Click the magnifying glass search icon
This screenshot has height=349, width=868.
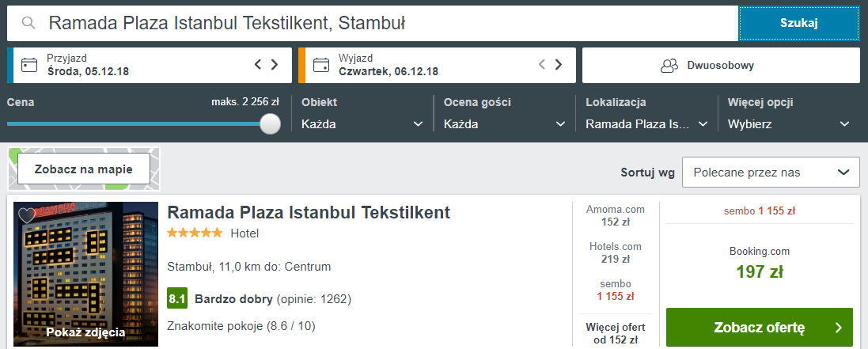28,23
